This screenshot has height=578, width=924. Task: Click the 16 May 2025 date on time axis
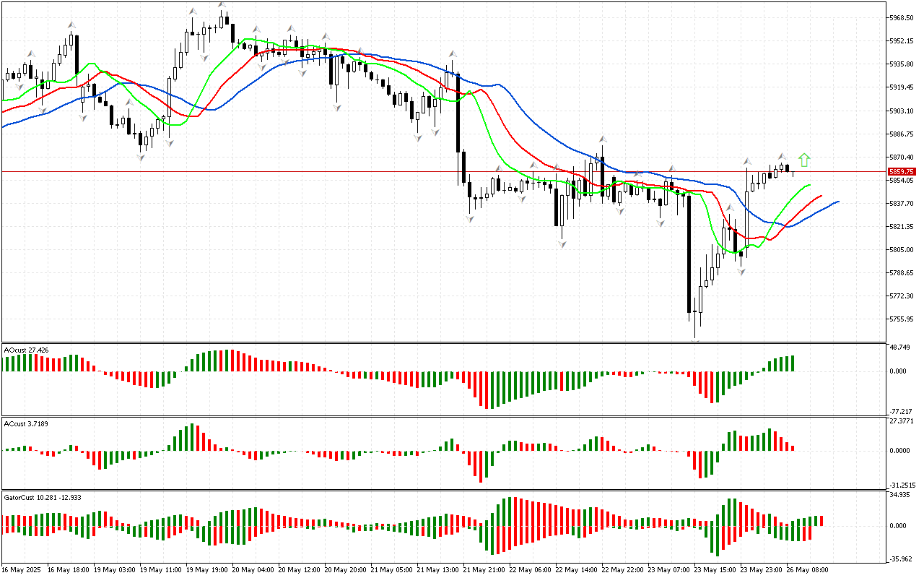22,570
